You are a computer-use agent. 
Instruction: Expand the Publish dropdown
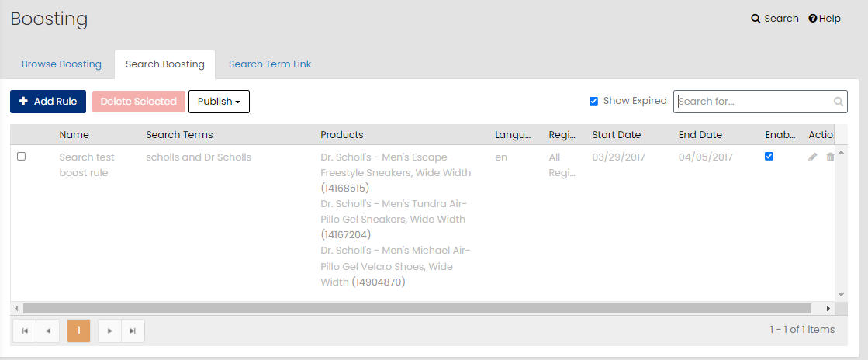(x=220, y=102)
